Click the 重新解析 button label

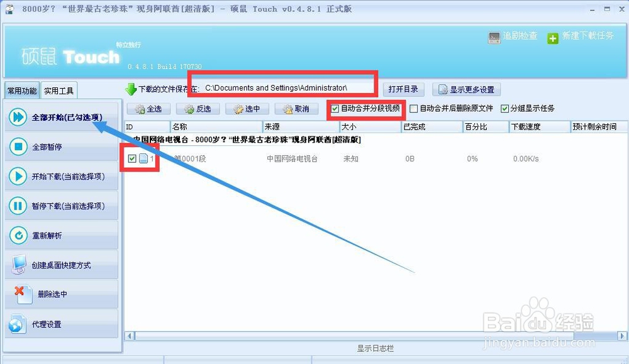tap(47, 236)
